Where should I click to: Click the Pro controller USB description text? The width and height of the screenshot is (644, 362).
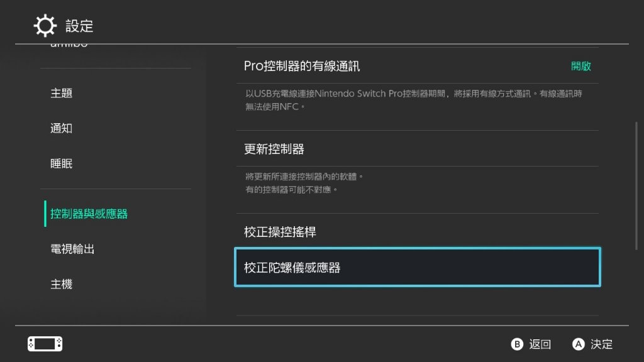[x=414, y=100]
